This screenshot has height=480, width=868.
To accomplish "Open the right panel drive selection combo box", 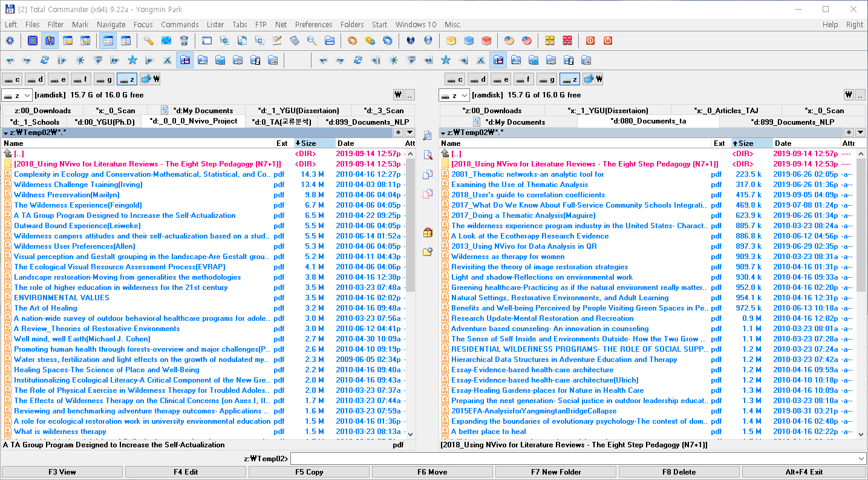I will coord(454,95).
